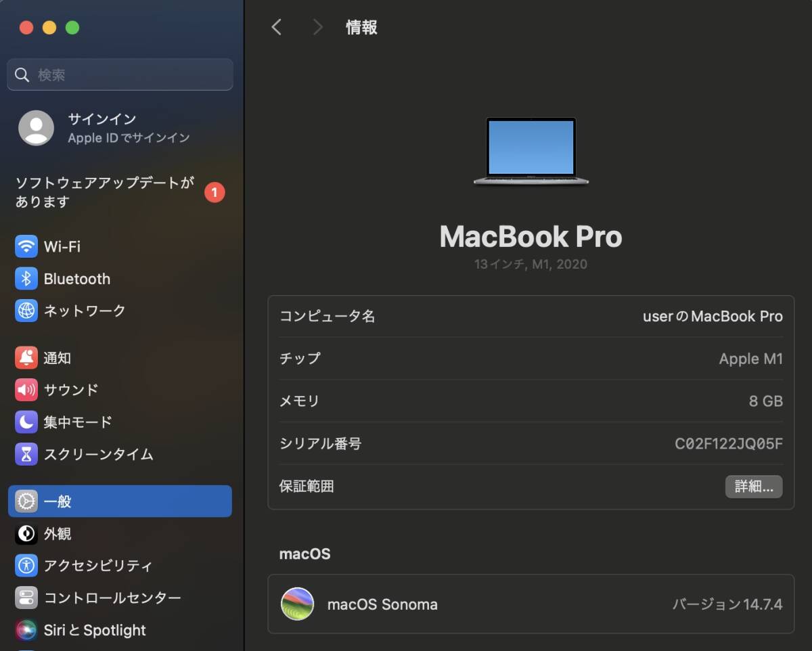812x651 pixels.
Task: Click the 検索 search field
Action: 120,74
